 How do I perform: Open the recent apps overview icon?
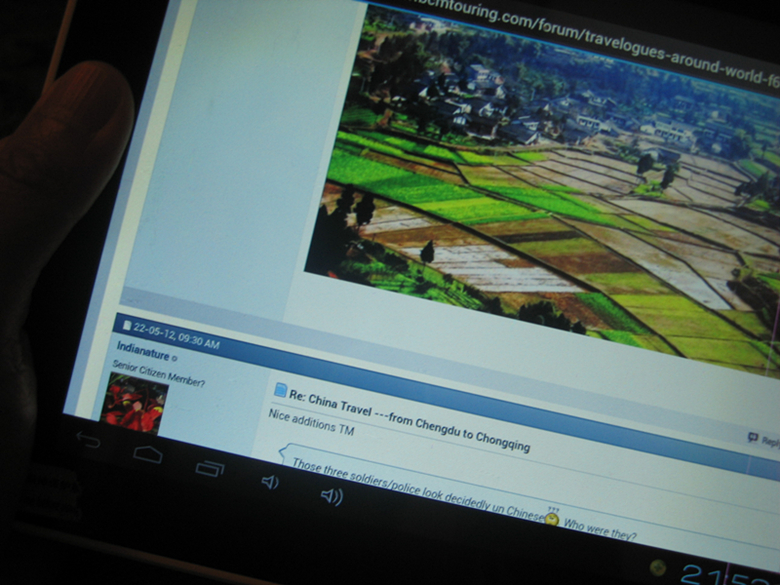coord(209,468)
